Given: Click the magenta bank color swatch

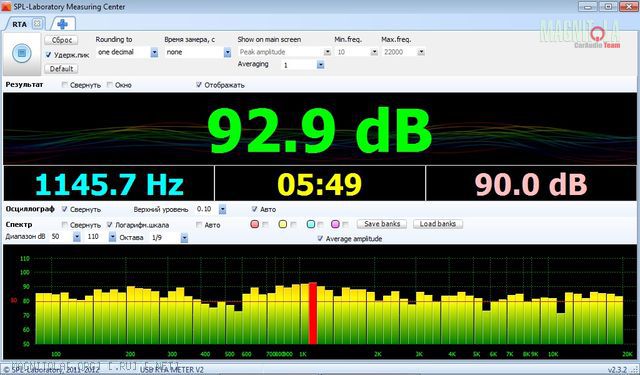Looking at the screenshot, I should [x=335, y=224].
